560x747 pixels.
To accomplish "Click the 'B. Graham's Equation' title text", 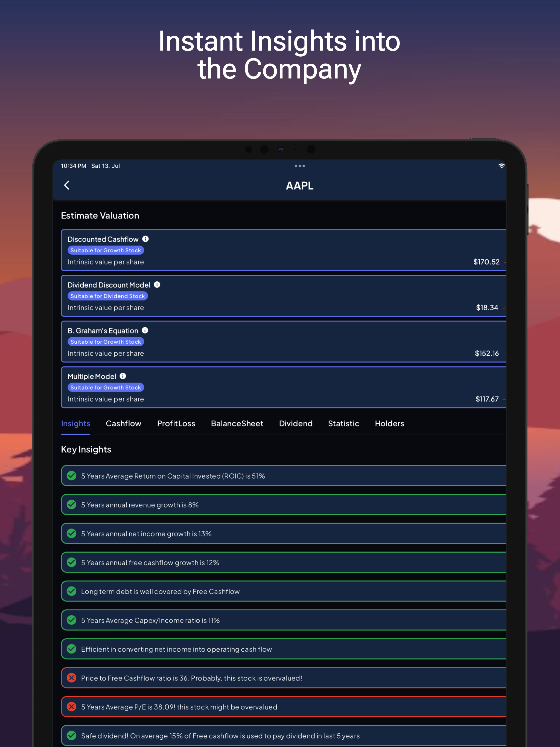I will 103,331.
